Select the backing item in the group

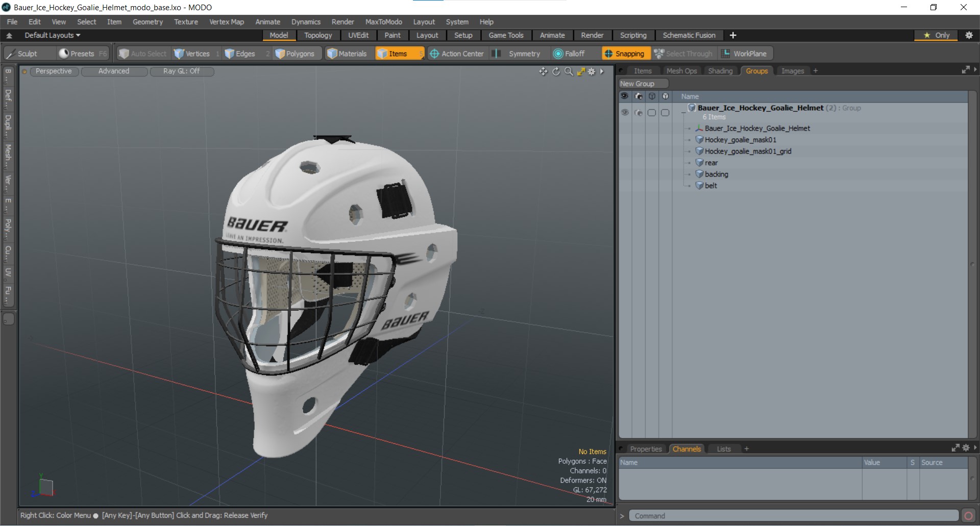[716, 174]
